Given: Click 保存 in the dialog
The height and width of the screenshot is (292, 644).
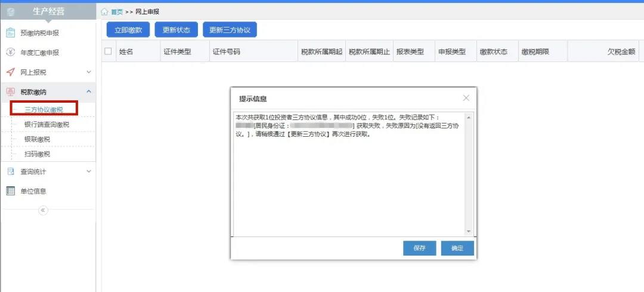Looking at the screenshot, I should coord(419,248).
